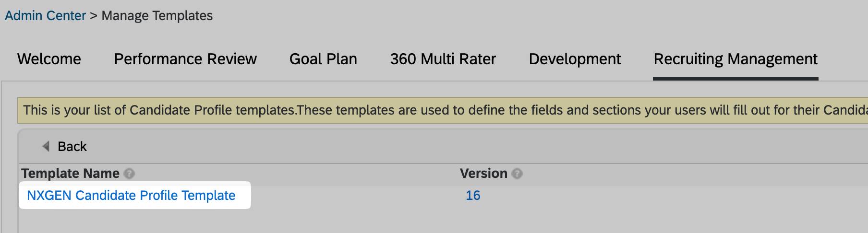
Task: Click the Back arrow icon
Action: [x=46, y=146]
